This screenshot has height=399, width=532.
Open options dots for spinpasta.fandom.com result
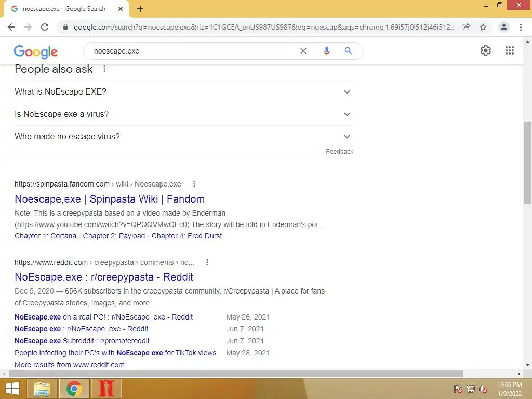[x=194, y=184]
